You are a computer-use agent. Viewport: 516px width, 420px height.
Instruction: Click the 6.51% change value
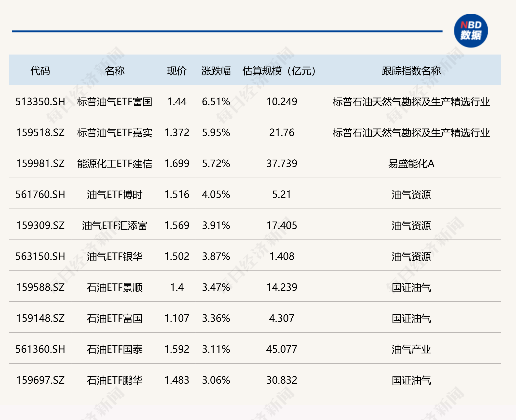[x=216, y=102]
